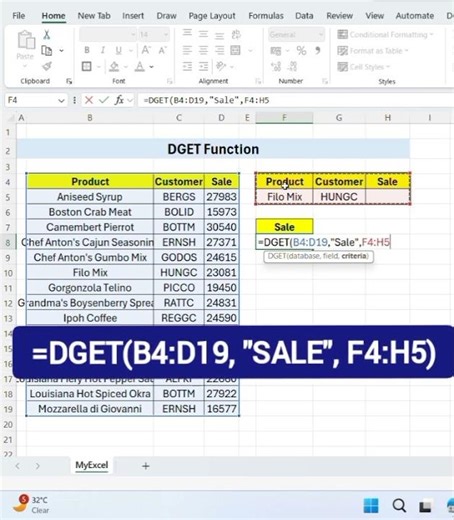
Task: Open the File tab
Action: coord(19,16)
